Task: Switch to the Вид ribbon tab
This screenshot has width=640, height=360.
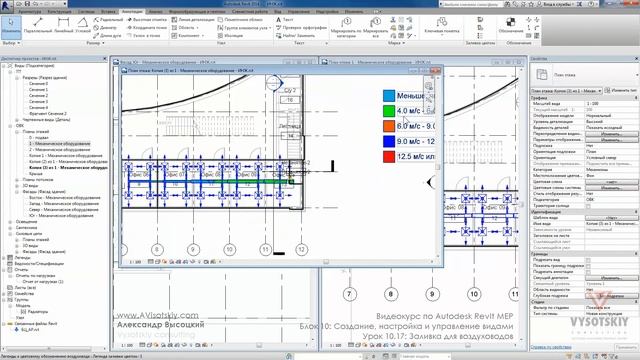Action: [x=278, y=12]
